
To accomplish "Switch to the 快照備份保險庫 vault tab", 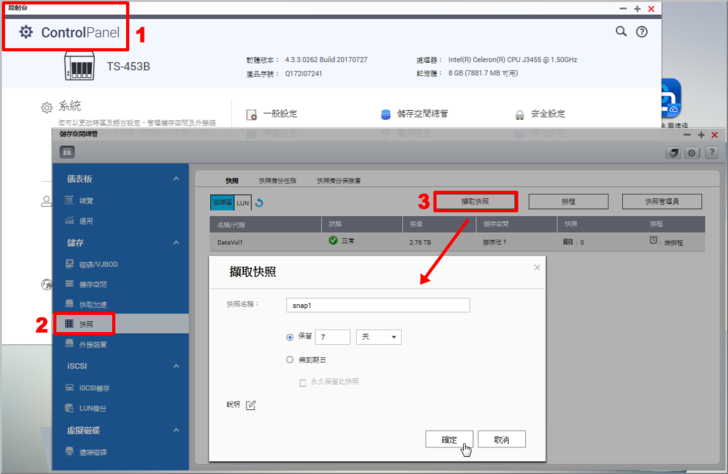I will coord(338,181).
